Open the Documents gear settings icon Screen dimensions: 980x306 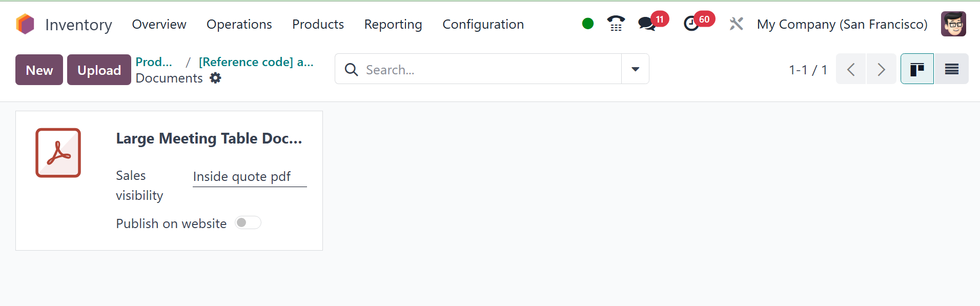[216, 78]
